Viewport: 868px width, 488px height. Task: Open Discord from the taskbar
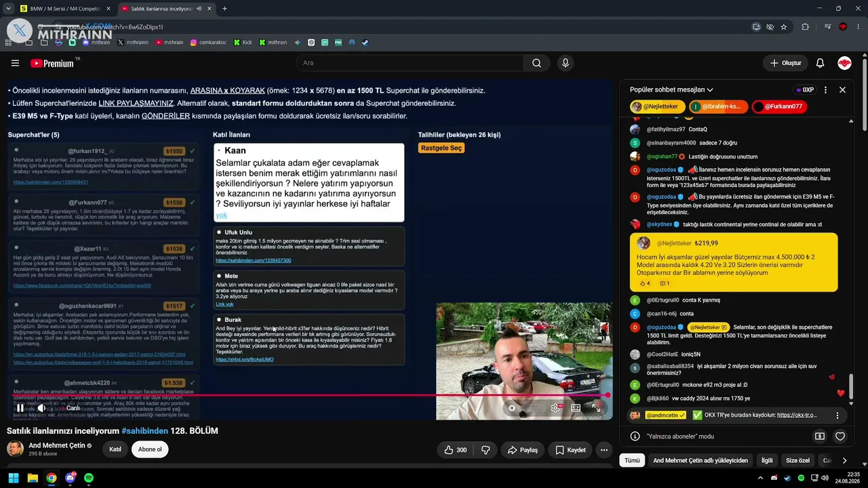(x=70, y=478)
